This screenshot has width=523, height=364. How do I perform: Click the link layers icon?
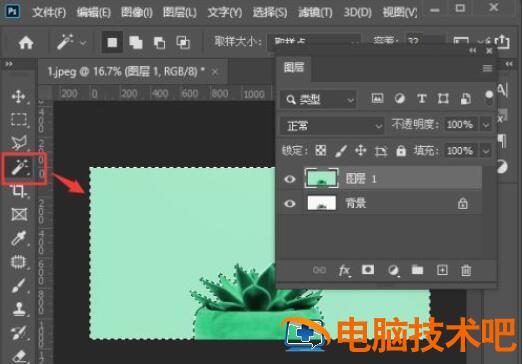pos(319,270)
